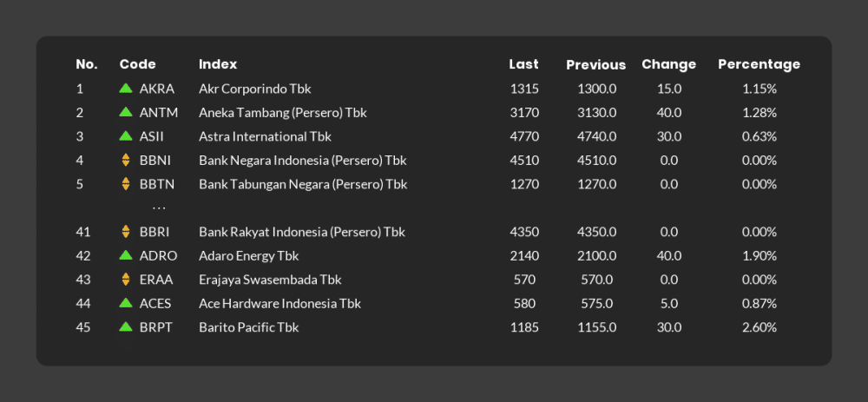The width and height of the screenshot is (868, 402).
Task: Sort by the Last column header
Action: coord(523,64)
